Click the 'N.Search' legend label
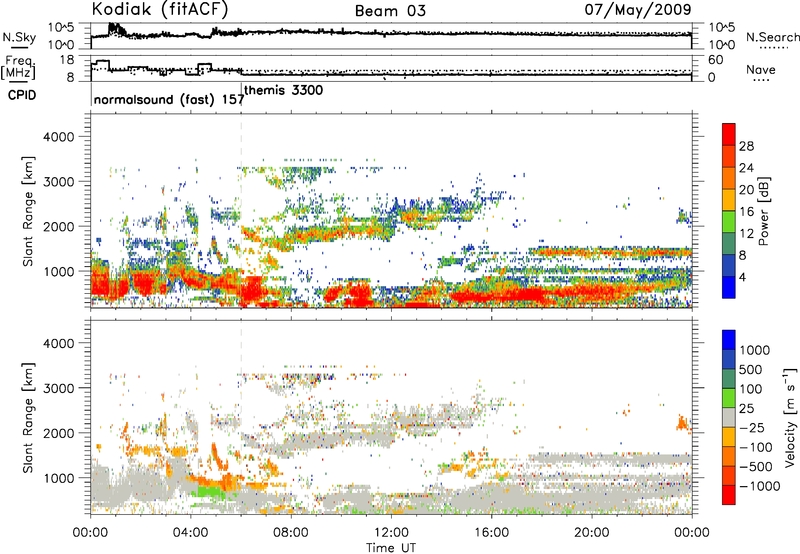The width and height of the screenshot is (800, 554). pyautogui.click(x=773, y=37)
